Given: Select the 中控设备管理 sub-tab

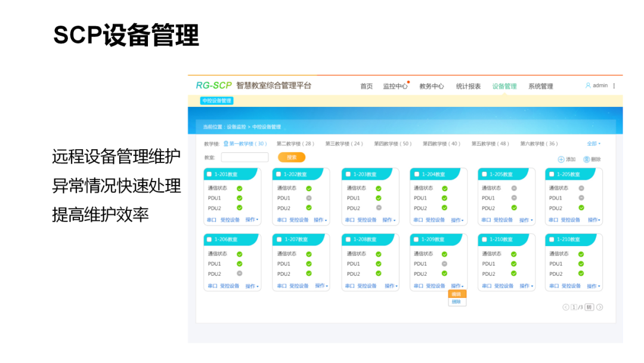Looking at the screenshot, I should click(217, 101).
